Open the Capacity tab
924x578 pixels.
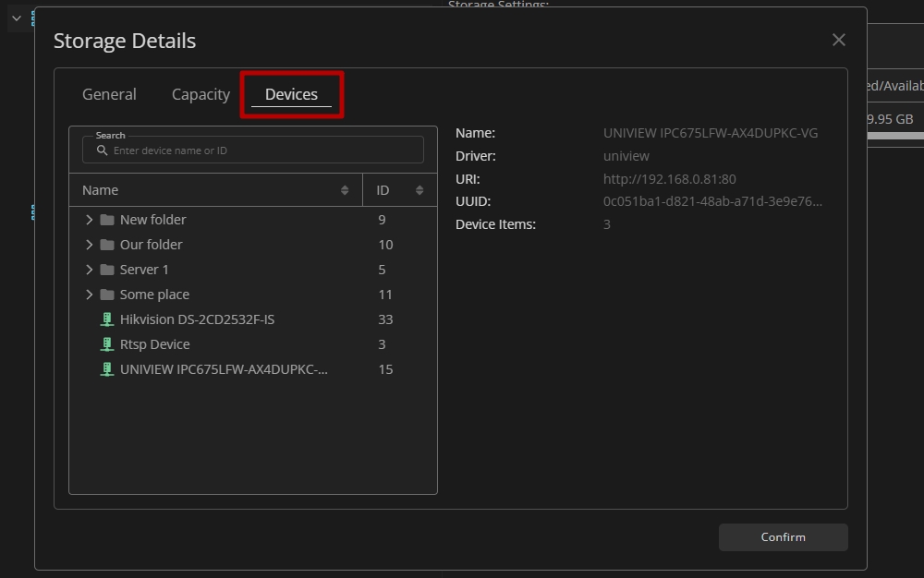[x=201, y=95]
